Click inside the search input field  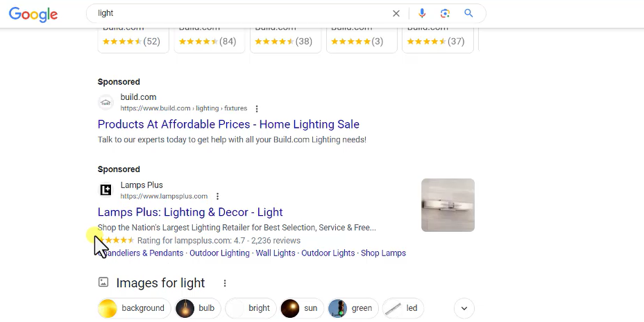[x=236, y=13]
